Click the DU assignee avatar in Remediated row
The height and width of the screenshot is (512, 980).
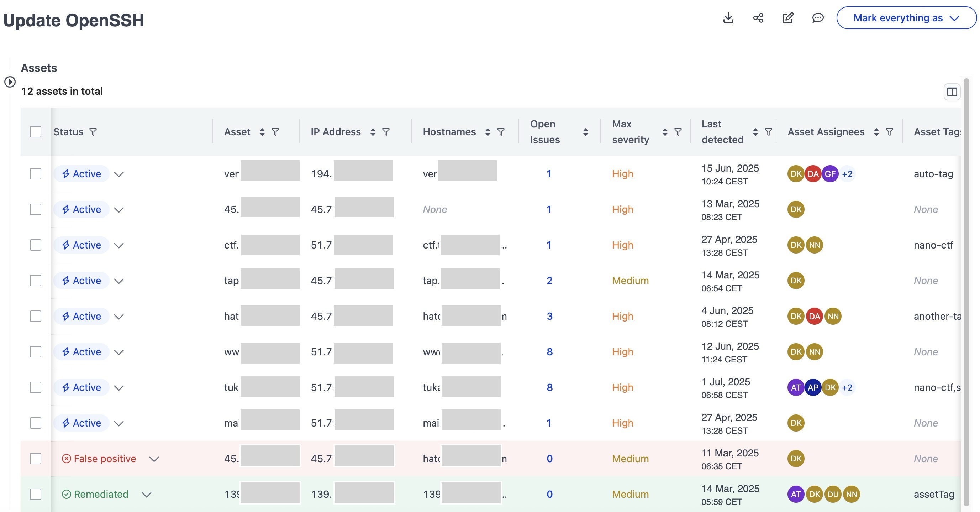833,494
